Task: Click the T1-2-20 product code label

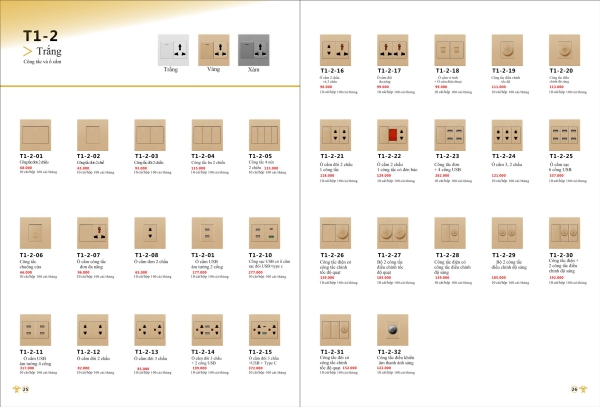Action: 561,71
